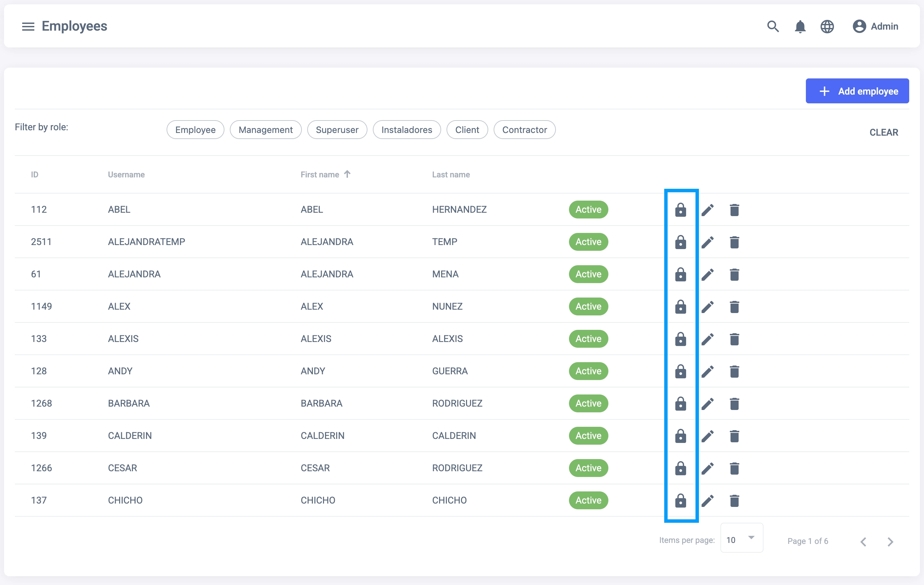Open the Admin user account menu
Viewport: 924px width, 585px height.
pyautogui.click(x=875, y=26)
